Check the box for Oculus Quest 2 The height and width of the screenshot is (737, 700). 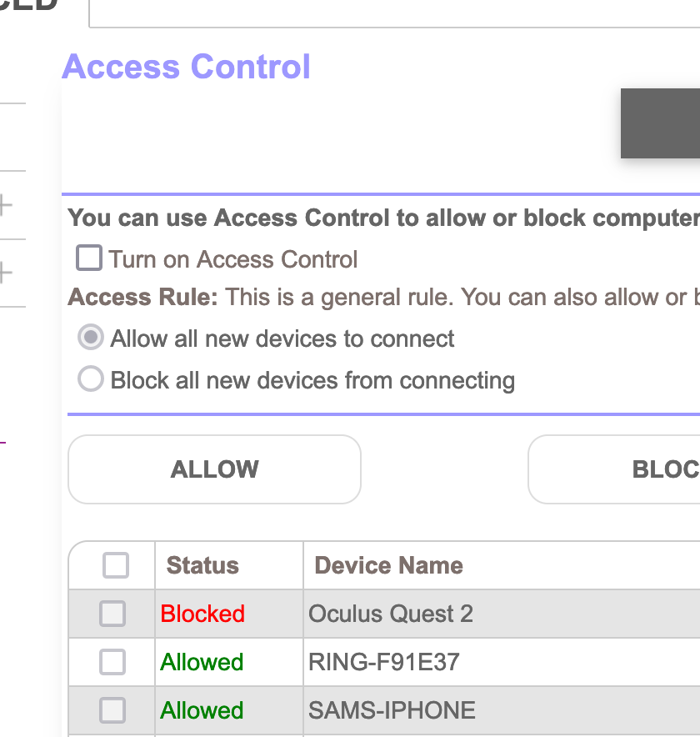tap(112, 614)
